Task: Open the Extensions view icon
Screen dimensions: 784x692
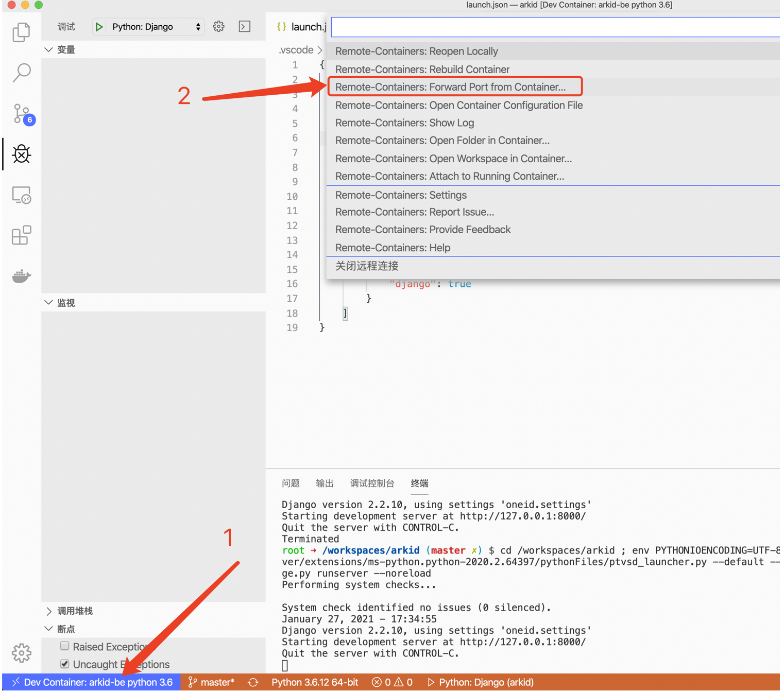Action: pos(21,235)
